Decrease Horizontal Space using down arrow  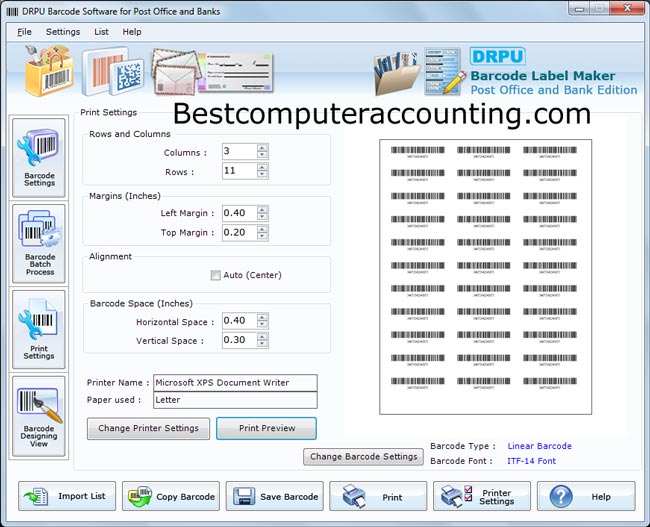click(262, 324)
